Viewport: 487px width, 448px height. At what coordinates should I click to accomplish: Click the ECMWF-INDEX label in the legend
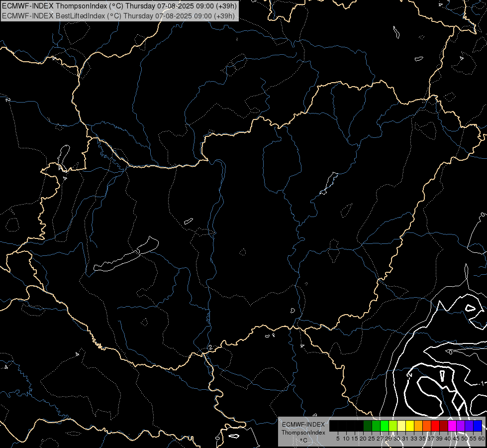point(303,425)
